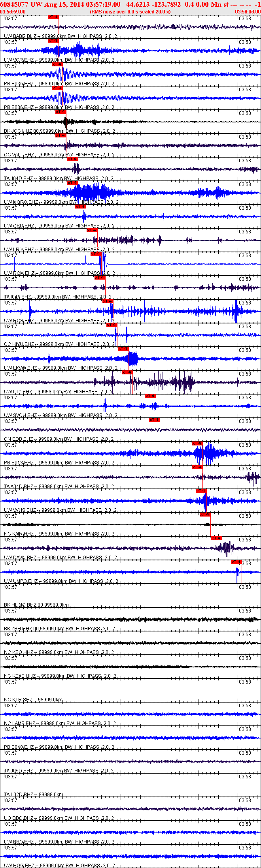Select the NC.KBO HHZ station label

[x=59, y=652]
